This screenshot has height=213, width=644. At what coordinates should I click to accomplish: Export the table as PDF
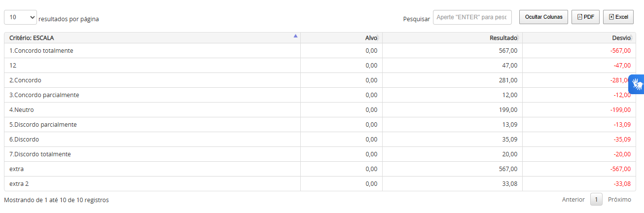[585, 17]
